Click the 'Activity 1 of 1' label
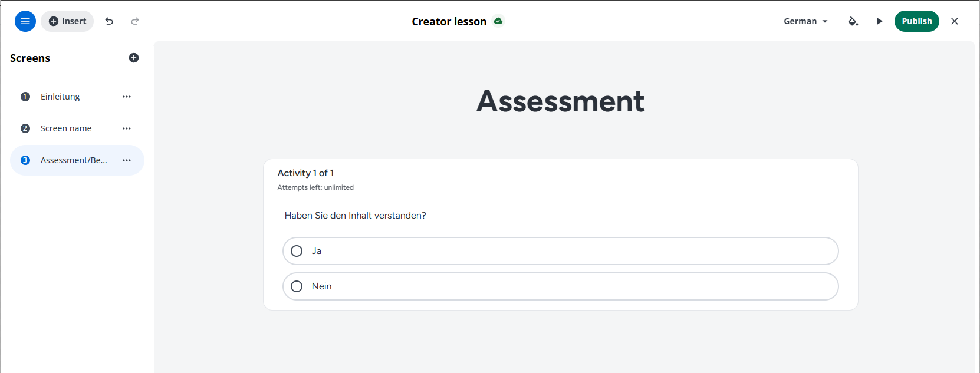This screenshot has height=373, width=980. 305,173
